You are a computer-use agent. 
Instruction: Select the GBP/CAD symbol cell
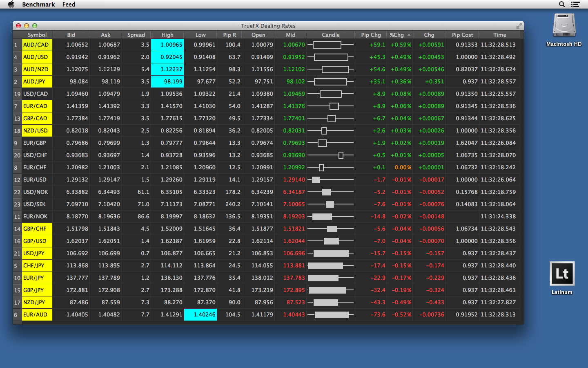click(x=37, y=118)
